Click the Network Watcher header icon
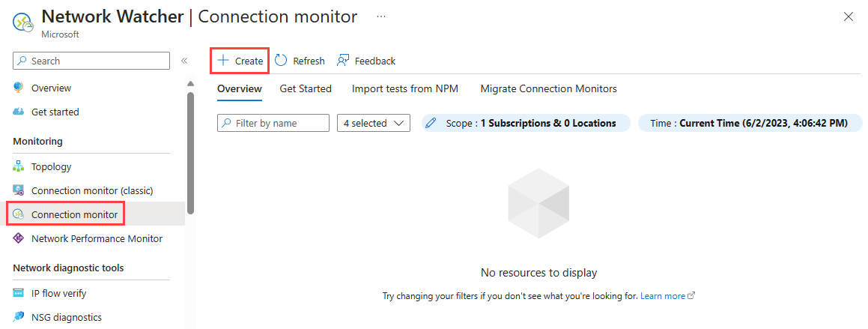Image resolution: width=868 pixels, height=329 pixels. tap(23, 24)
